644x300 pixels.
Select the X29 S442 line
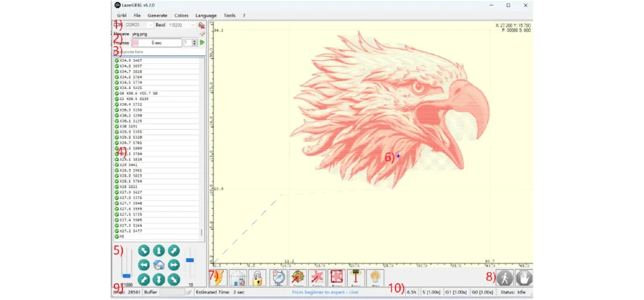tap(157, 165)
